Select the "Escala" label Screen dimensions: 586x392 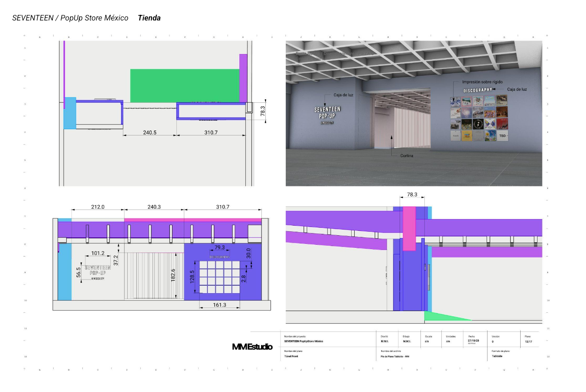coord(429,336)
